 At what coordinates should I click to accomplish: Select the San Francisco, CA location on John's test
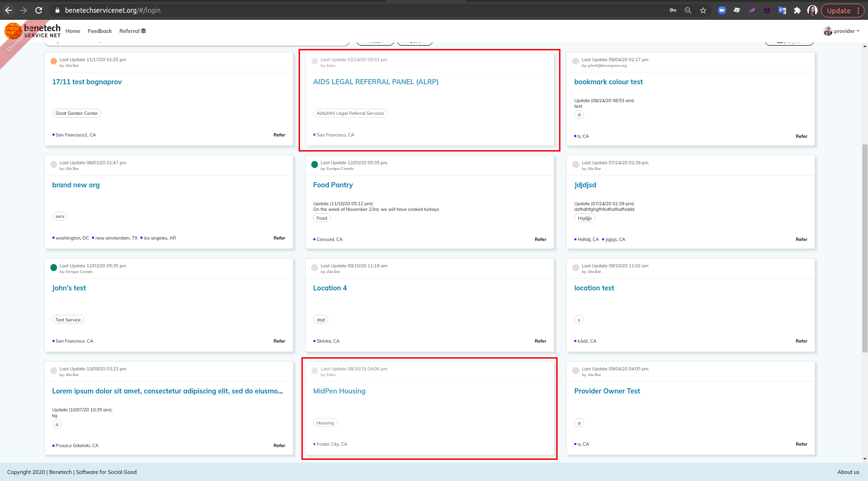point(74,341)
